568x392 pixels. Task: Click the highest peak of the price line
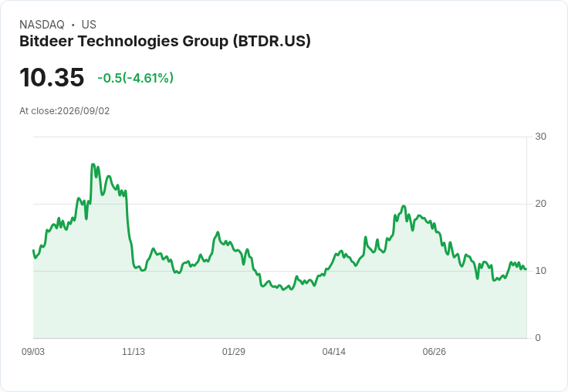pos(93,164)
